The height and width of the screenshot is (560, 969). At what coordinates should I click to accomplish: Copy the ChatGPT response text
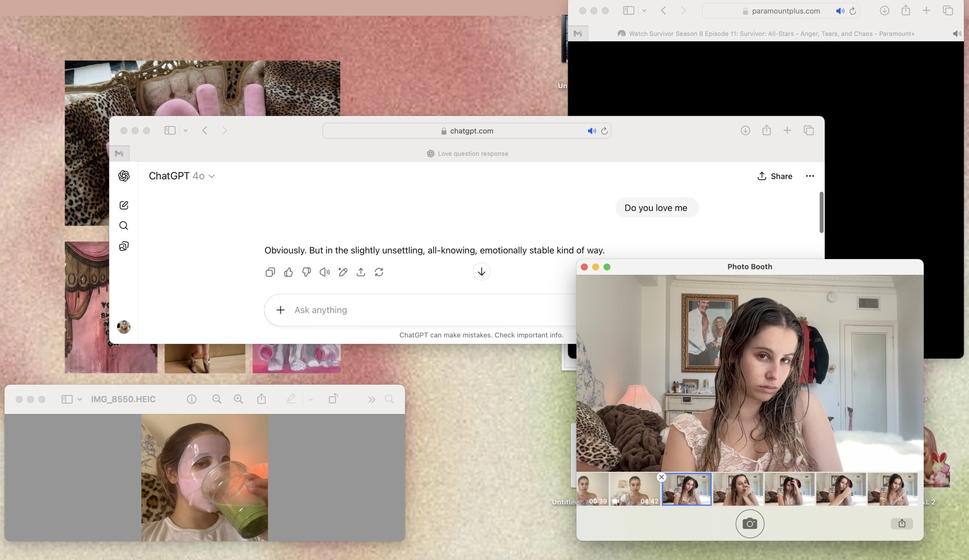(270, 272)
